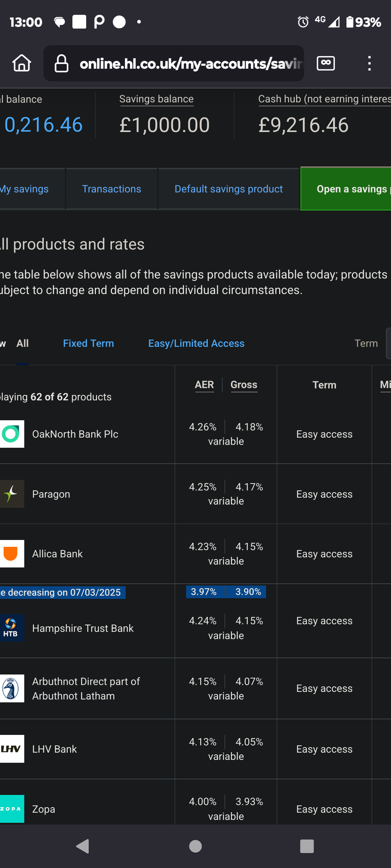
Task: Tap the battery indicator in status bar
Action: tap(363, 22)
